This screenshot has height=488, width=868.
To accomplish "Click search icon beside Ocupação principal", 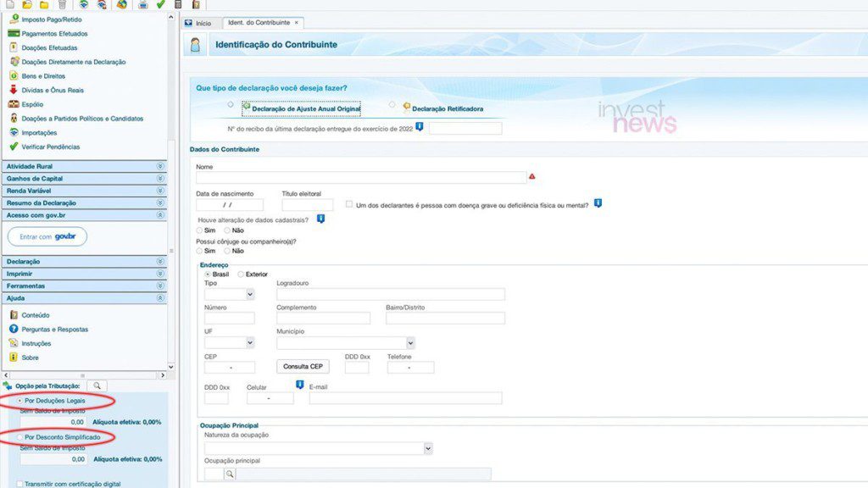I will [x=230, y=474].
